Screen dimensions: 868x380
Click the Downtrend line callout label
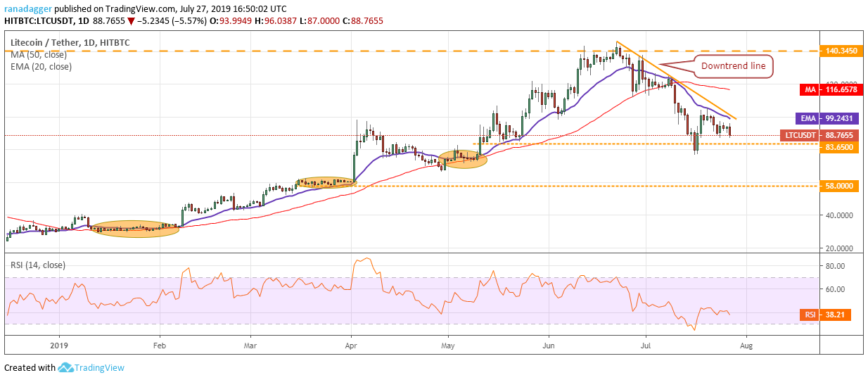tap(734, 67)
